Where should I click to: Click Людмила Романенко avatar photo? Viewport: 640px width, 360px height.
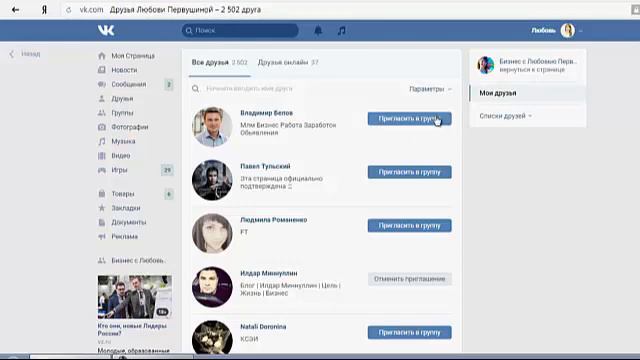pos(212,233)
